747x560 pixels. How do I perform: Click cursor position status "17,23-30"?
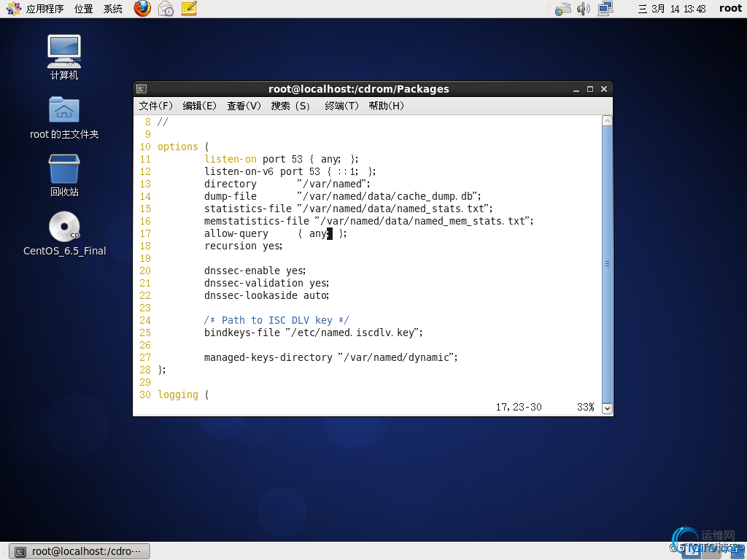[x=519, y=407]
